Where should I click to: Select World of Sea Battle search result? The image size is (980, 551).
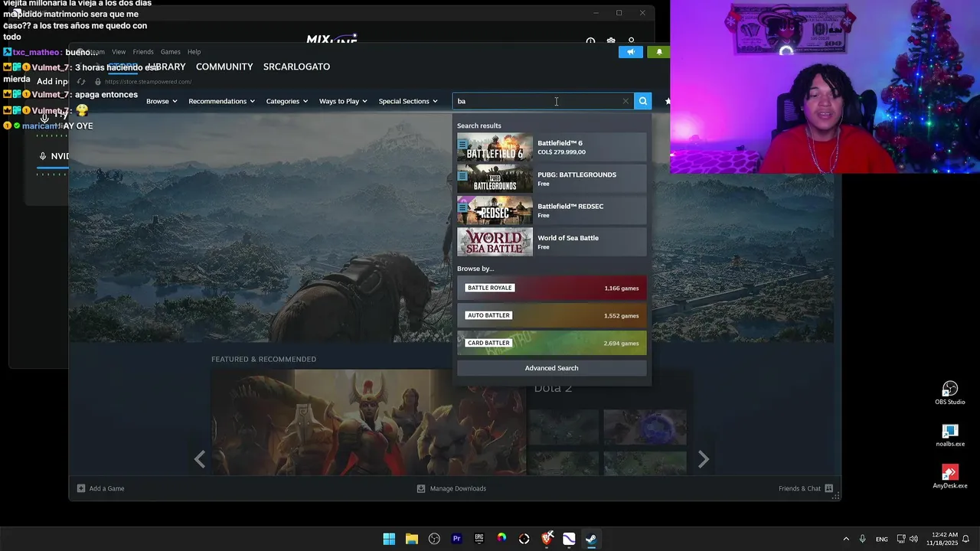[552, 242]
